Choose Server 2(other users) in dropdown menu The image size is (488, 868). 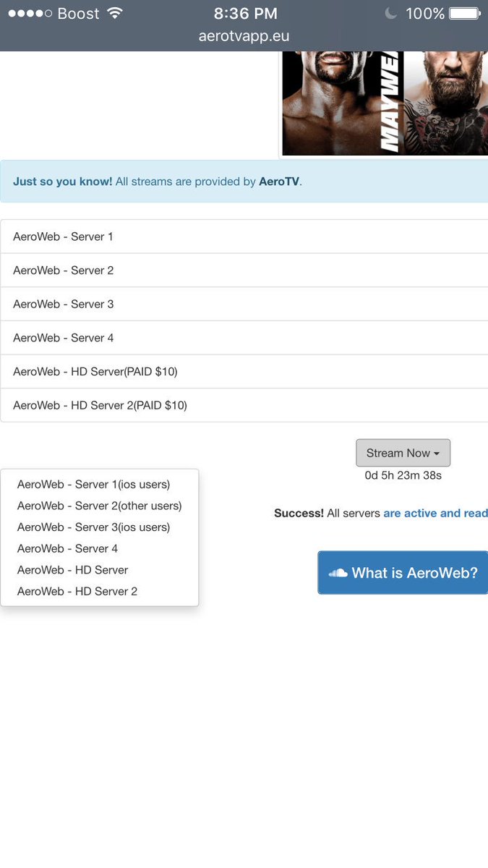[x=100, y=506]
